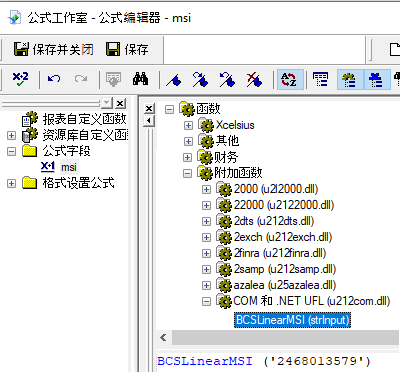
Task: Click the 2dts gear folder icon
Action: click(223, 221)
